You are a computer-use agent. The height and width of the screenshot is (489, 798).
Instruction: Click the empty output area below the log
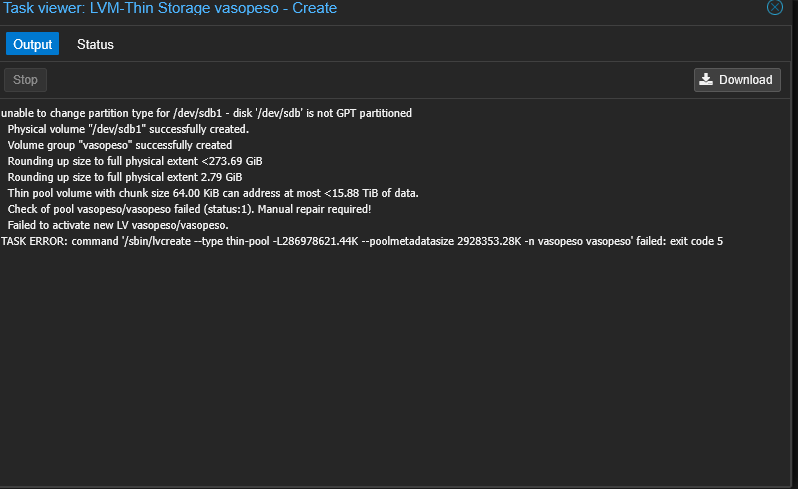[x=395, y=366]
